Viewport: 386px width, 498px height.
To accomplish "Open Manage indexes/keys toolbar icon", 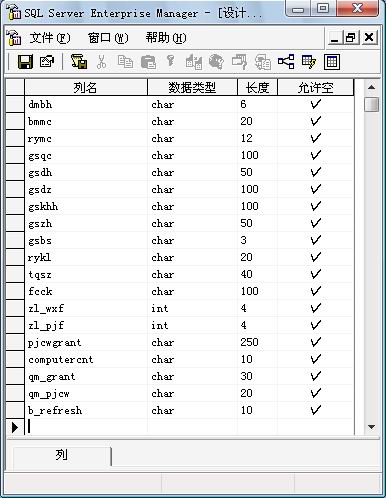I will click(x=309, y=62).
